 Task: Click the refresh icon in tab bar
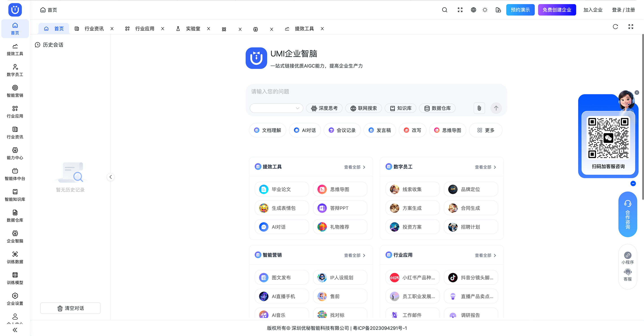pyautogui.click(x=615, y=27)
